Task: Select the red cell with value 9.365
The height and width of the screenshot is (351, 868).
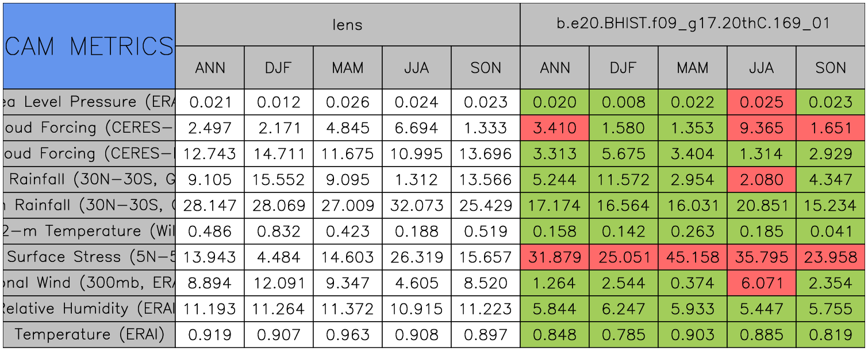Action: pos(761,128)
